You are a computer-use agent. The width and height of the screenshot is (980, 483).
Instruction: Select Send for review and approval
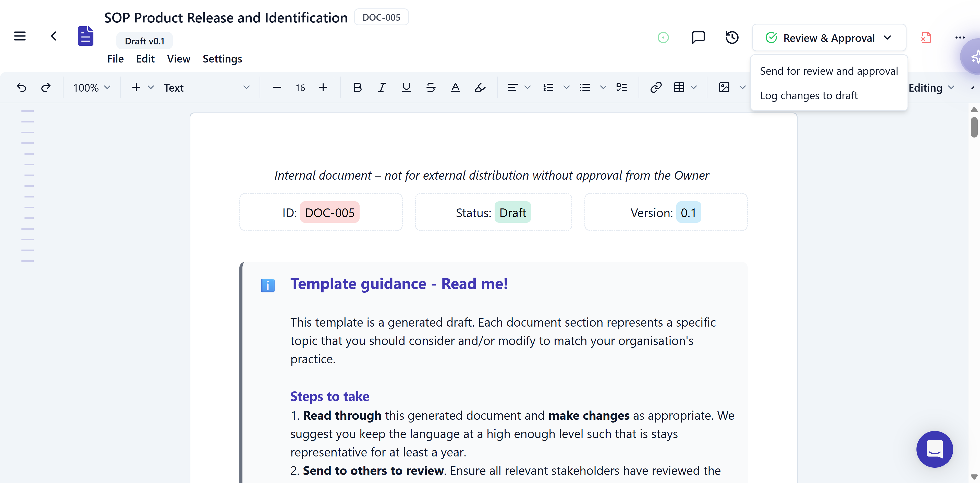(x=829, y=71)
